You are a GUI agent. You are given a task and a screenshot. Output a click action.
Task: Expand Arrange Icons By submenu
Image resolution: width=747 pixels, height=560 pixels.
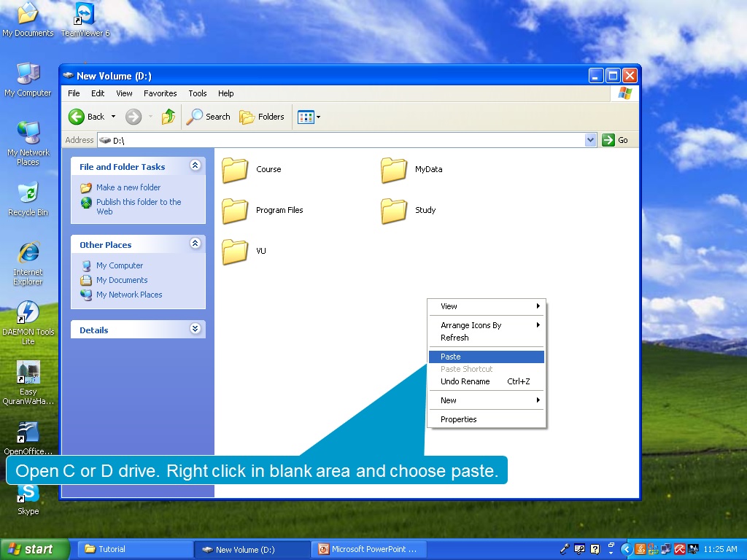487,325
